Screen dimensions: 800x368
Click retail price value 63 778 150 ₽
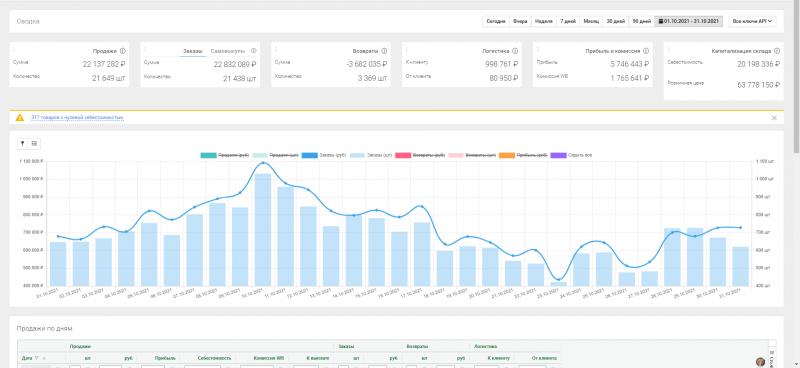759,85
